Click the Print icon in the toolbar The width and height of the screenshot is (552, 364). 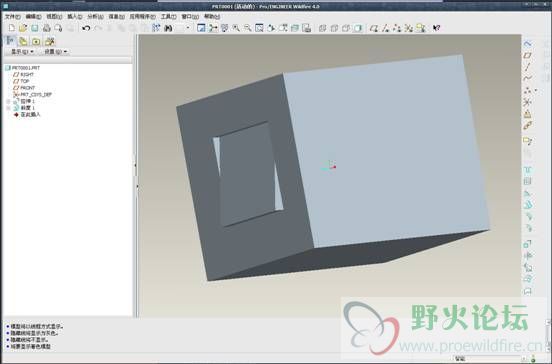pyautogui.click(x=46, y=28)
